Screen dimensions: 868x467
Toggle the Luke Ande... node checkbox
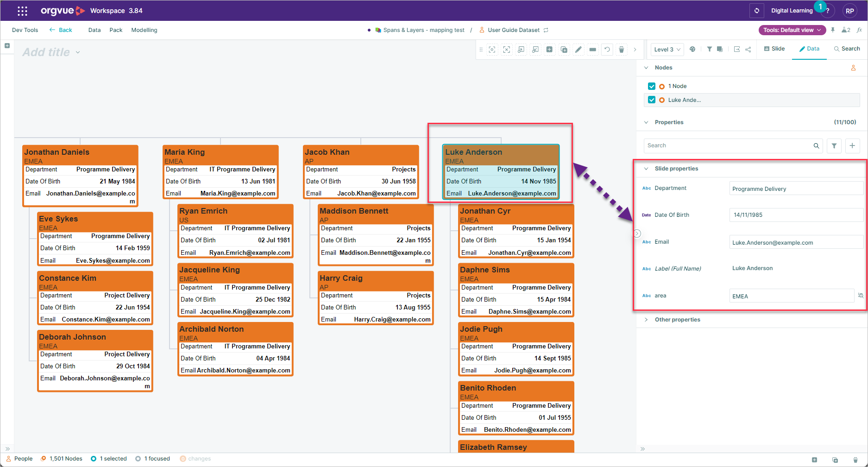pos(652,100)
